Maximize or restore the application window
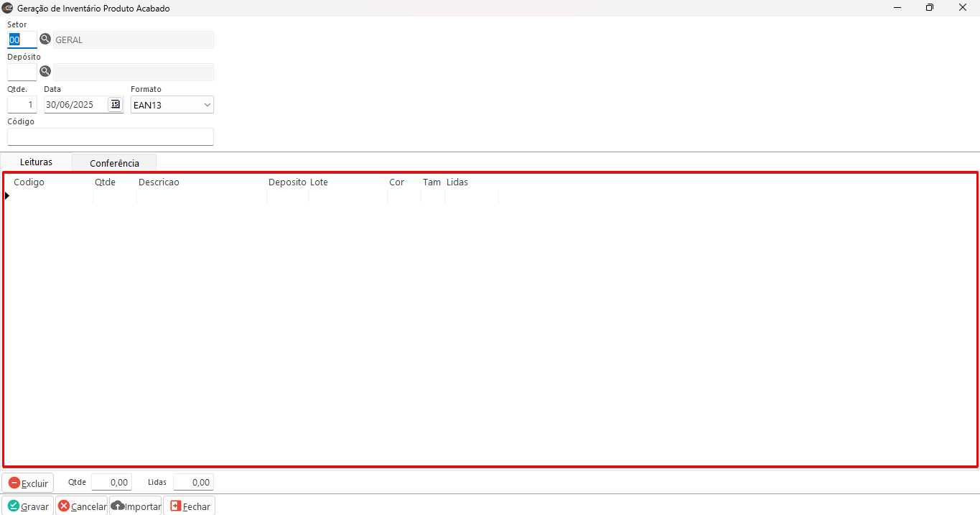The image size is (980, 515). [930, 8]
